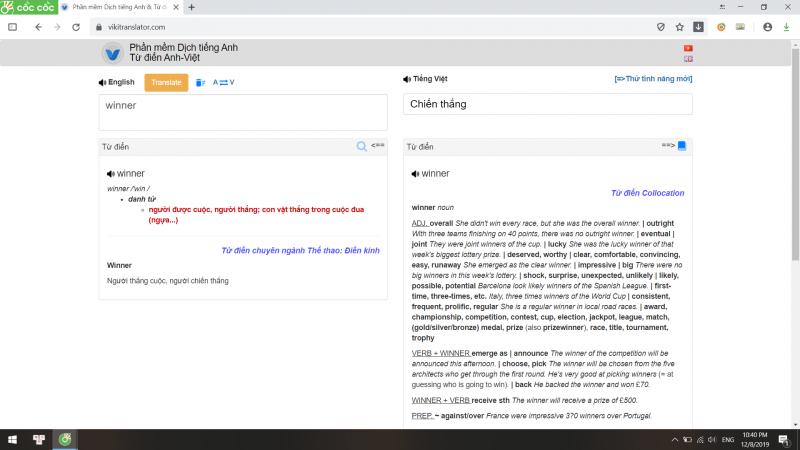
Task: Click the 'danh từ' part-of-speech label
Action: pyautogui.click(x=142, y=199)
